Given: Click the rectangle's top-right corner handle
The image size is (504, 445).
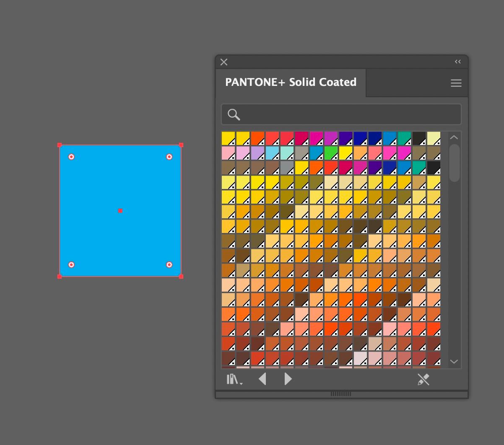Looking at the screenshot, I should (x=181, y=145).
